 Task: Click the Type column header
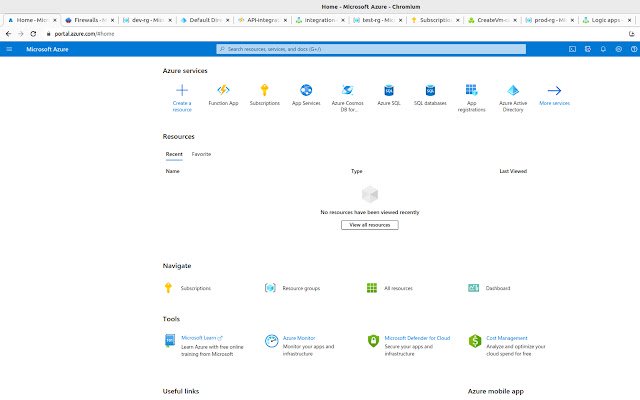[357, 171]
